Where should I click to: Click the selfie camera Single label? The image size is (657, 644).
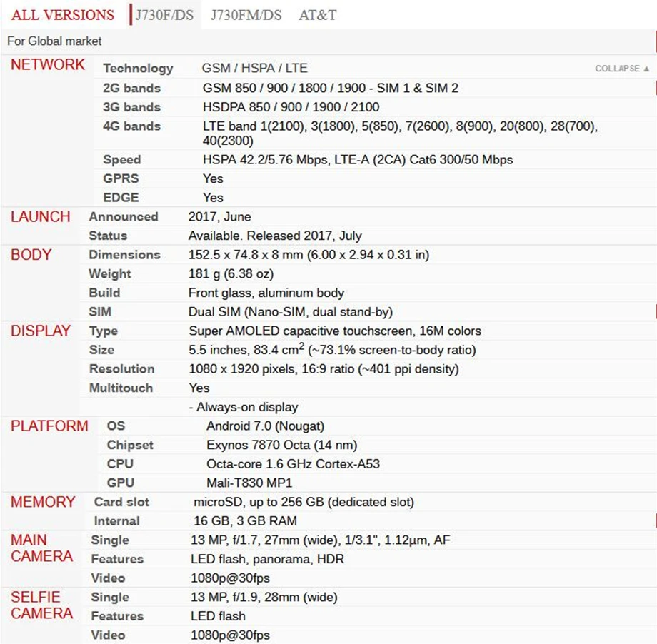coord(110,597)
